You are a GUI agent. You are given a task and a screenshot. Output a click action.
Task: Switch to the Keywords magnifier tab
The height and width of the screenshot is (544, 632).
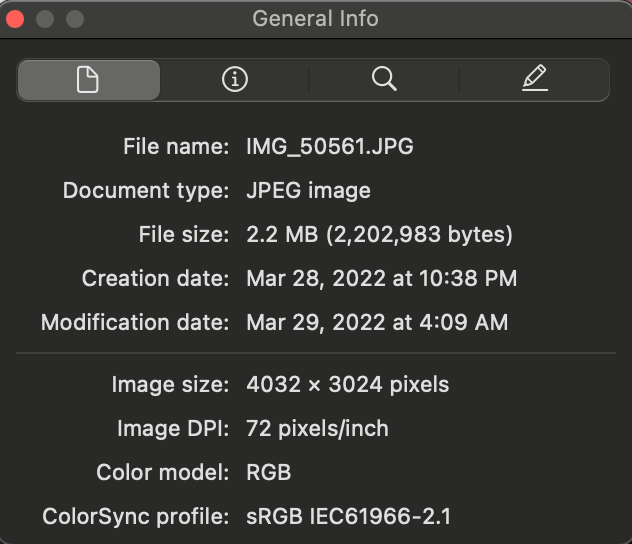click(x=384, y=80)
